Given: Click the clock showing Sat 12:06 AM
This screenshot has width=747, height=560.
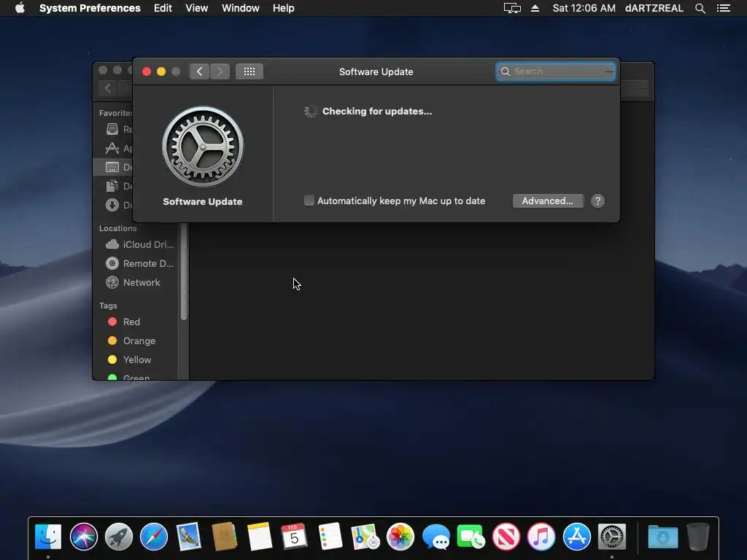Looking at the screenshot, I should click(x=584, y=8).
